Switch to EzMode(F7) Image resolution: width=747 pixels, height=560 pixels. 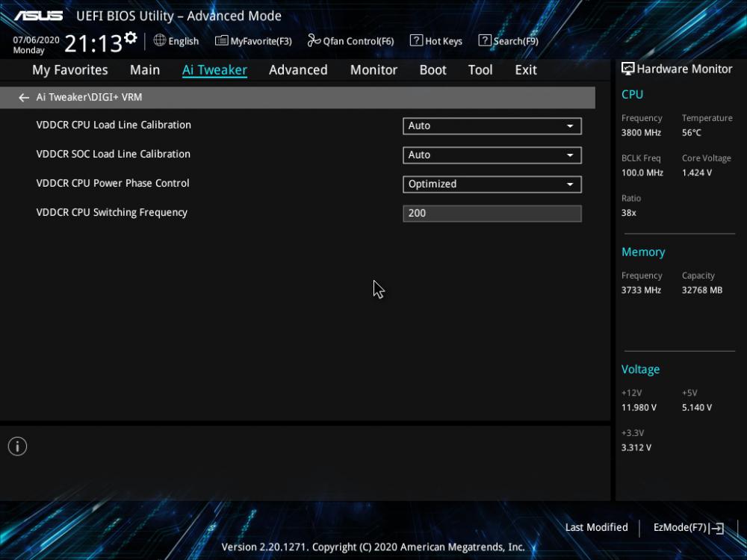689,528
